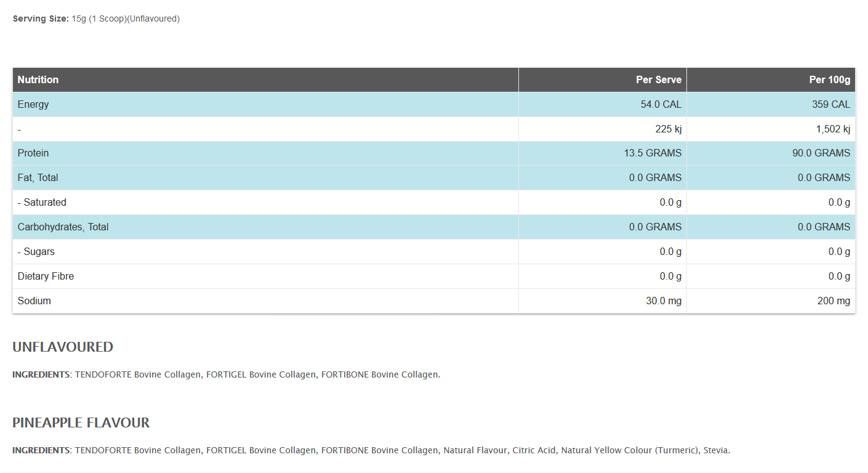Click the - Saturated row label
The image size is (868, 473).
(42, 202)
